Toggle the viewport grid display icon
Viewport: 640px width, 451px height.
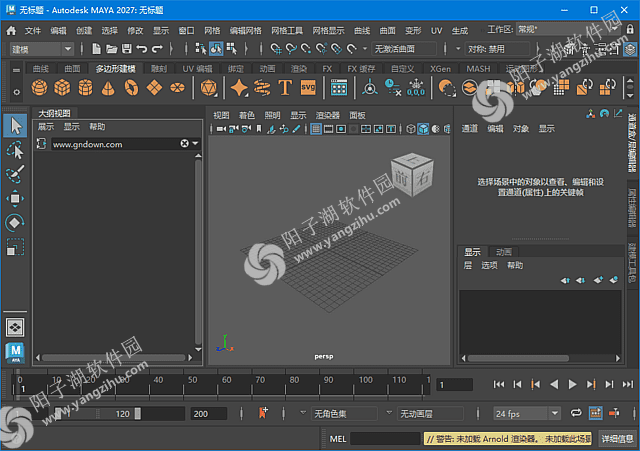[316, 129]
